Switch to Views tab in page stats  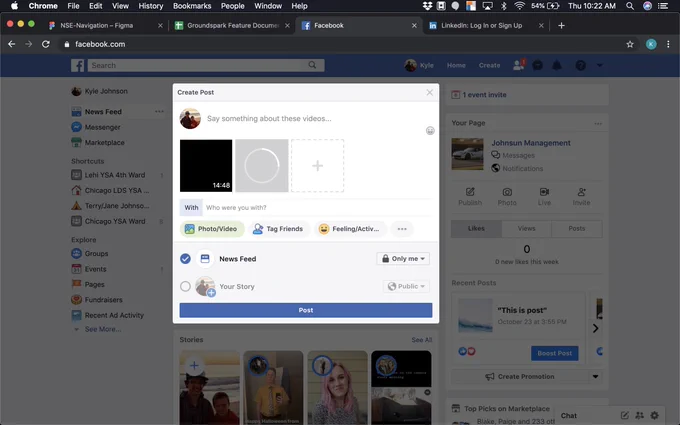(526, 229)
